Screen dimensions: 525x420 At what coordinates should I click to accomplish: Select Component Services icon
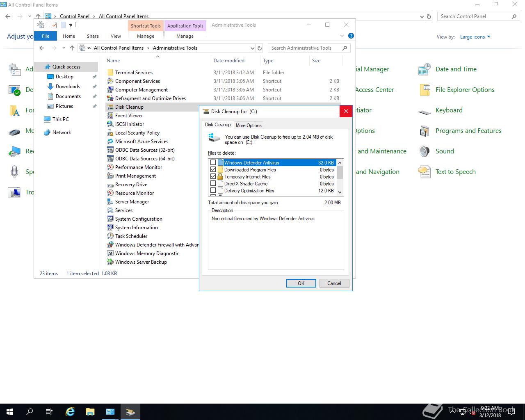click(x=110, y=81)
